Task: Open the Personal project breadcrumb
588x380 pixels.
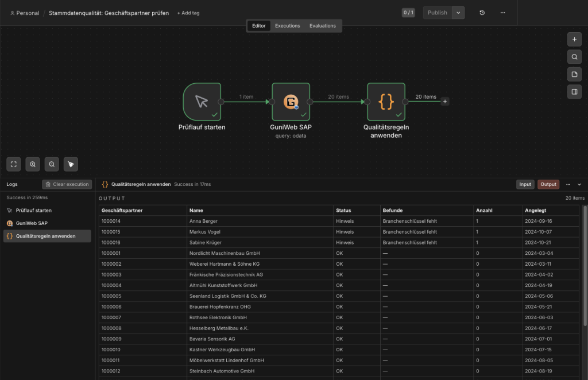Action: coord(25,13)
